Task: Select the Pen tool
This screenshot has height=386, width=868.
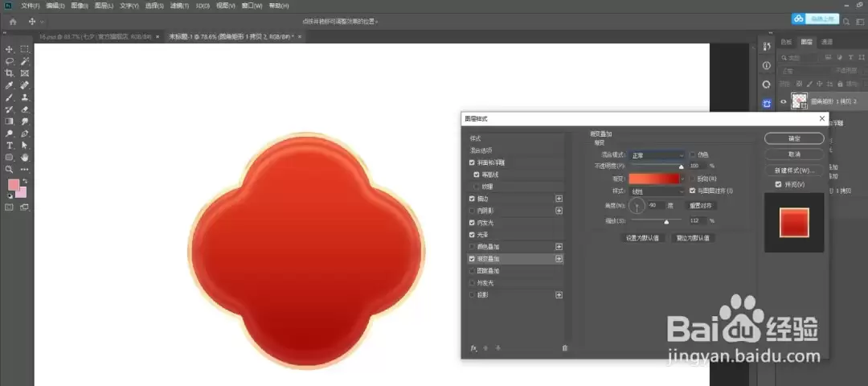Action: (x=25, y=133)
